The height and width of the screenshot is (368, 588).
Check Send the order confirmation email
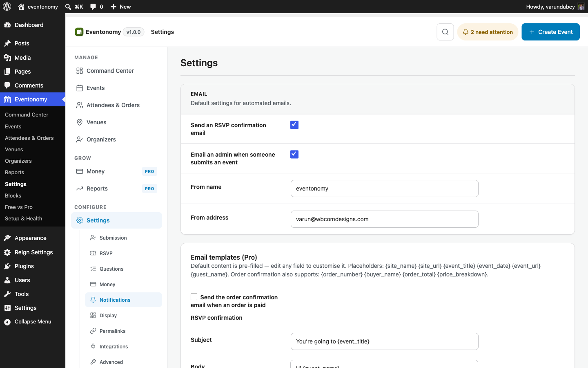[194, 297]
